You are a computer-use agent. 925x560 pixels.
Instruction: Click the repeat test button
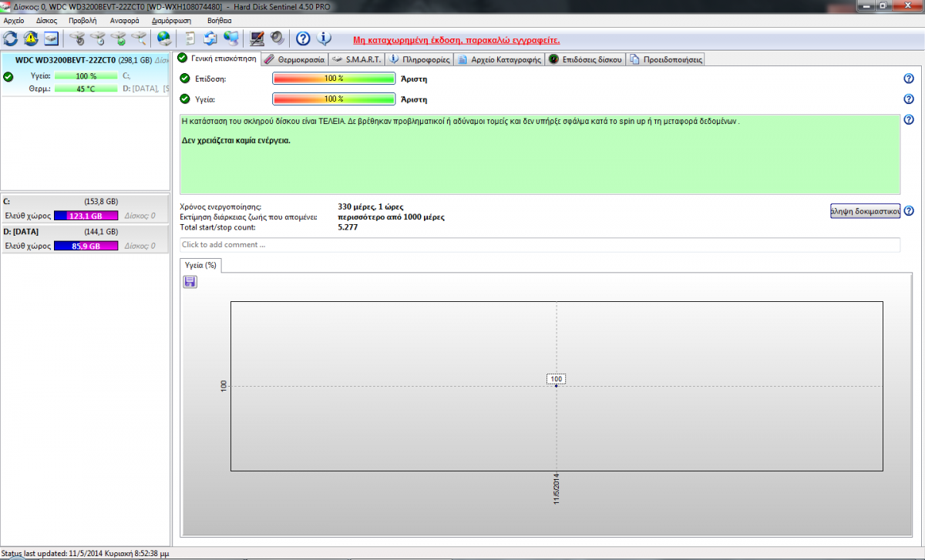coord(865,211)
